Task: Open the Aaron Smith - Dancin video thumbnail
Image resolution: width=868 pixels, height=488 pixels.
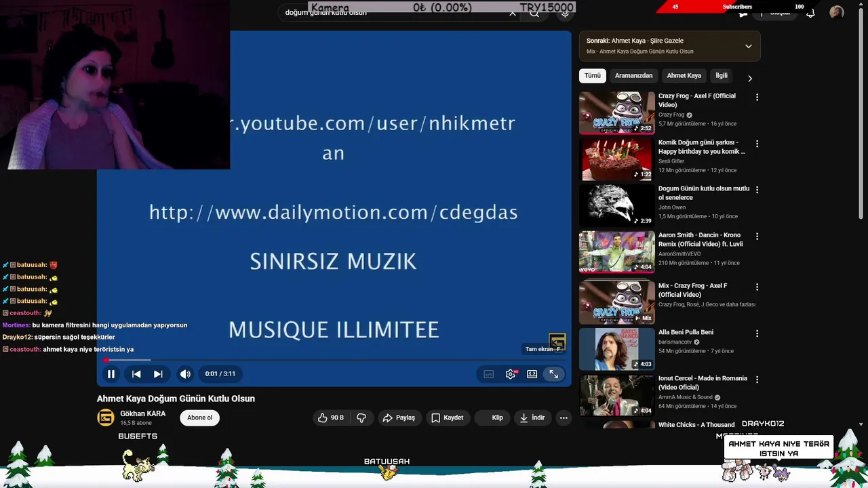Action: tap(616, 252)
